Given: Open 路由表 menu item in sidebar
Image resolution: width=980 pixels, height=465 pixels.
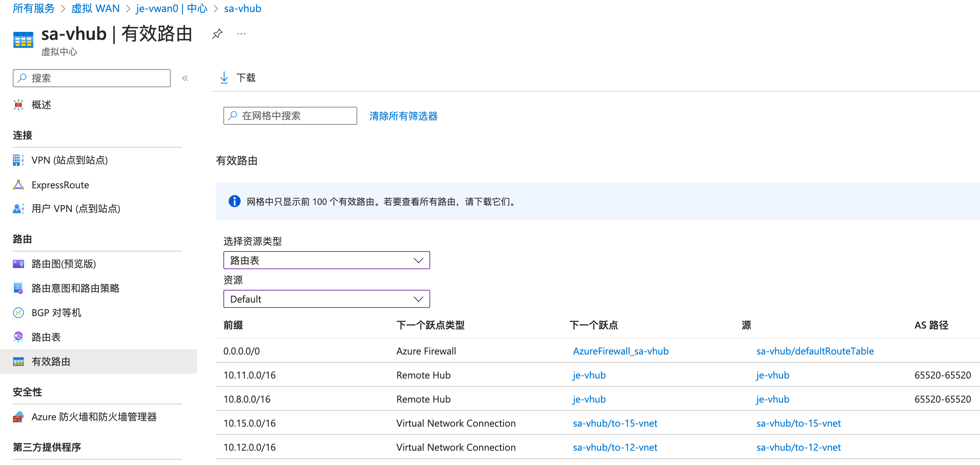Looking at the screenshot, I should (x=46, y=337).
